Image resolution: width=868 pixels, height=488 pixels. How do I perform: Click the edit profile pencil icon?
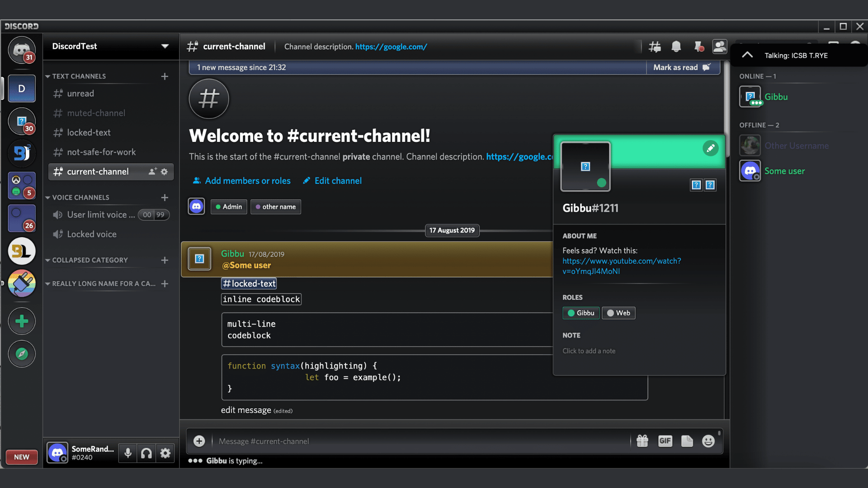[710, 148]
